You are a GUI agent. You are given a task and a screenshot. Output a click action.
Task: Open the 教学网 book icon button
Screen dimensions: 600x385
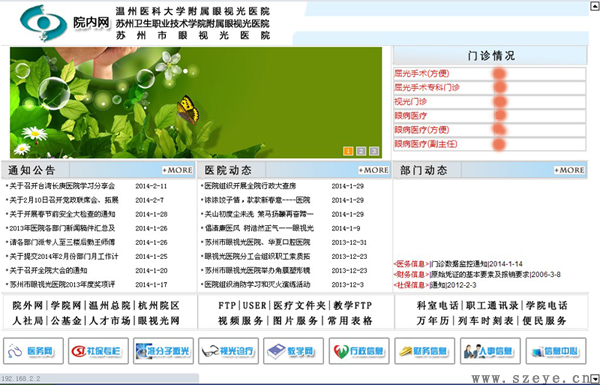click(x=293, y=351)
